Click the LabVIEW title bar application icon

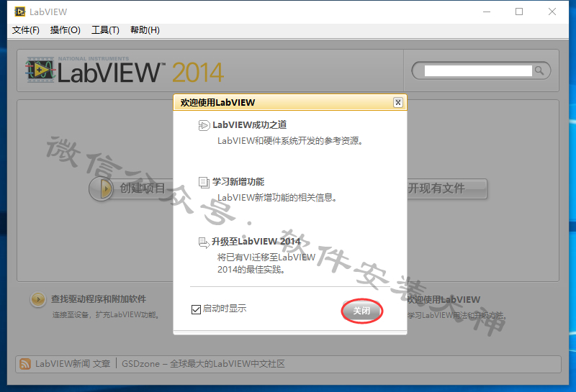coord(20,12)
